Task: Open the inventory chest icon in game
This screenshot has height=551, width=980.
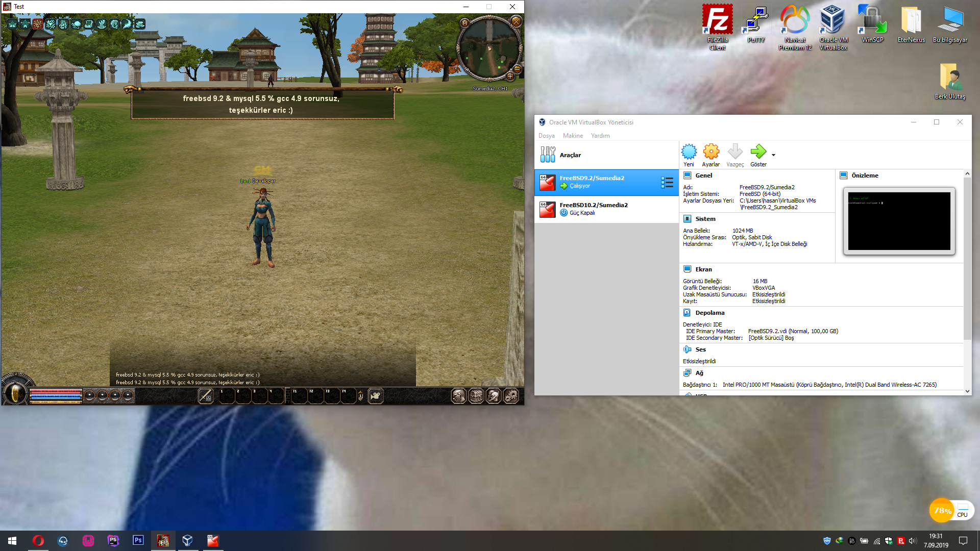Action: 476,395
